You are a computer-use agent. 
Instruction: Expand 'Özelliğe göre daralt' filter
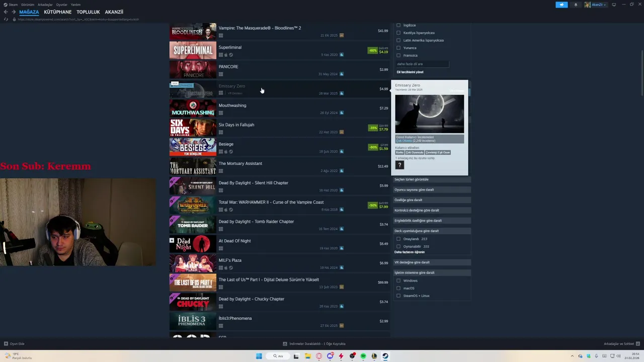pyautogui.click(x=432, y=200)
